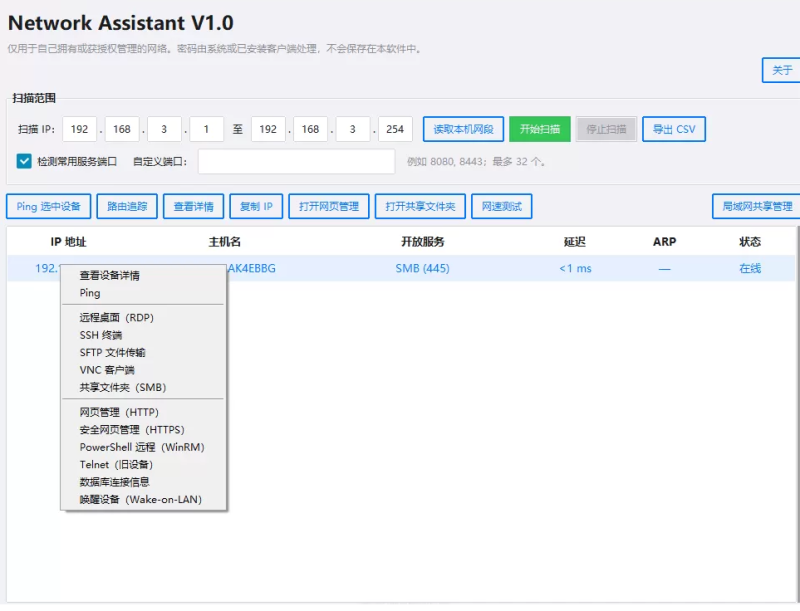Choose 安全网页管理 (HTTPS) menu entry

tap(143, 429)
